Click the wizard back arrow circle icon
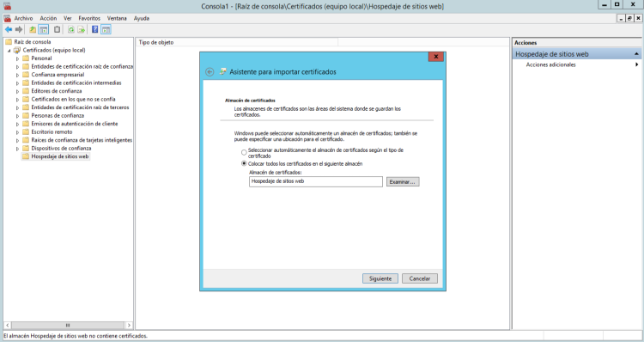This screenshot has width=644, height=342. pyautogui.click(x=210, y=72)
